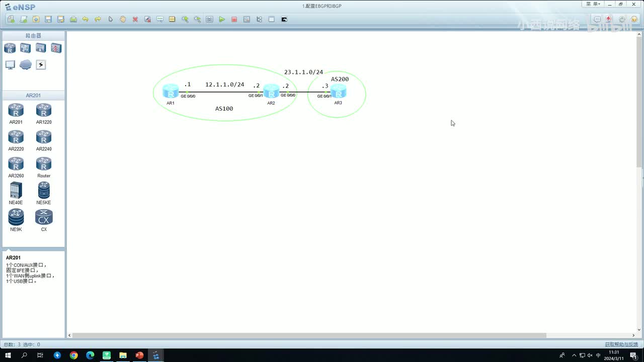
Task: Click the AS100 text label
Action: (x=224, y=109)
